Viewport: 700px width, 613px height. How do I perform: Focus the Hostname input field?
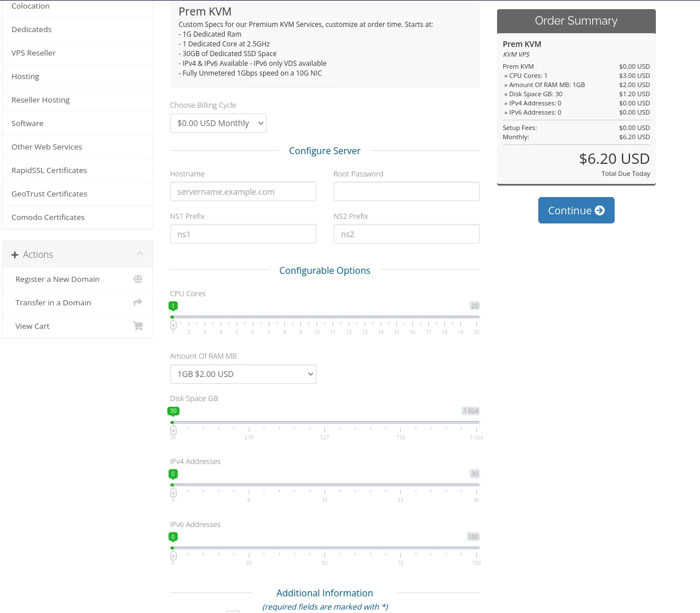point(243,192)
